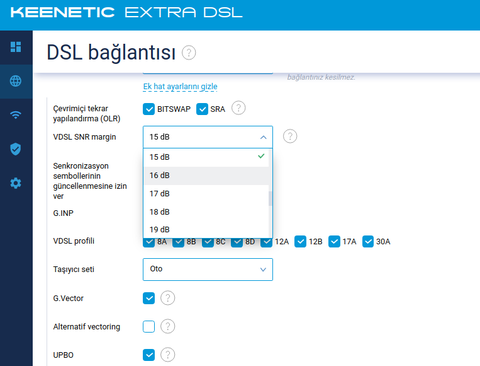Open help icon for UPBO
This screenshot has height=366, width=480.
pyautogui.click(x=168, y=355)
